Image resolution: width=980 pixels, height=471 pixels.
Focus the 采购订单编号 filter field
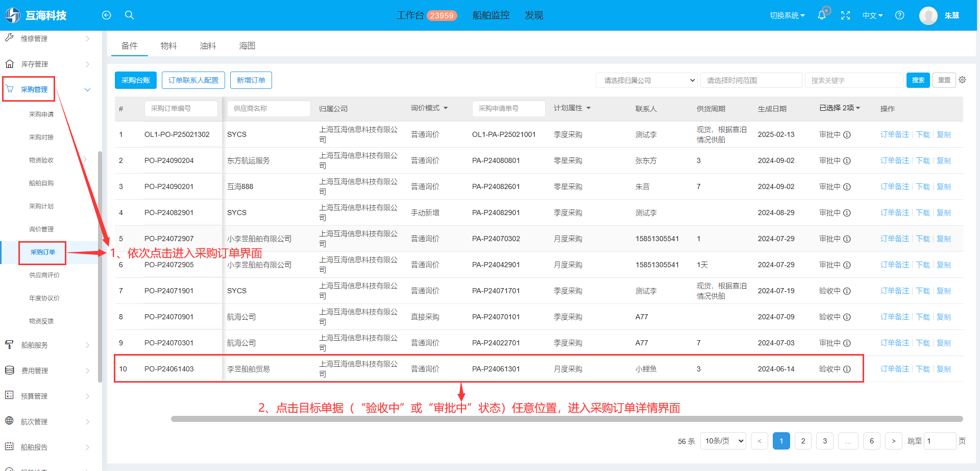[x=181, y=108]
